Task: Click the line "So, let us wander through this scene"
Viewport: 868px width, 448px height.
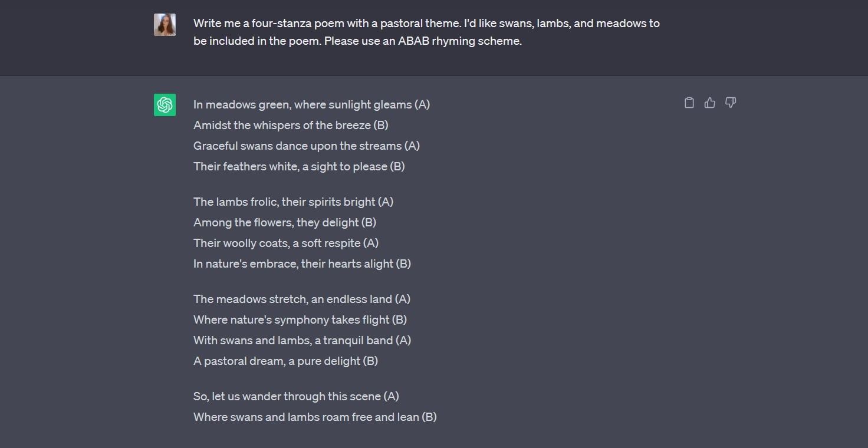Action: (296, 397)
